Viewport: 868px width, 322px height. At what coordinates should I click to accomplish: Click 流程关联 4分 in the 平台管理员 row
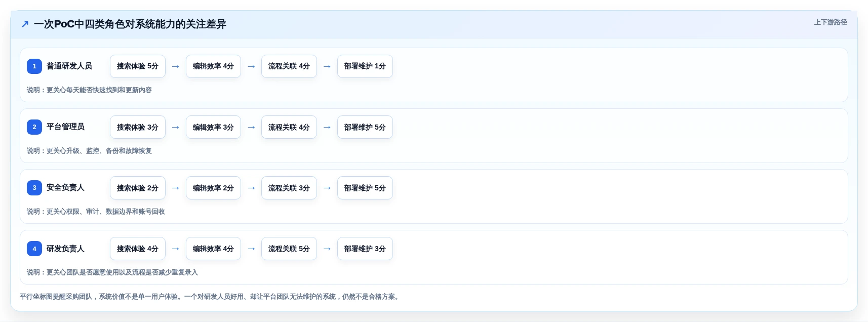(289, 127)
